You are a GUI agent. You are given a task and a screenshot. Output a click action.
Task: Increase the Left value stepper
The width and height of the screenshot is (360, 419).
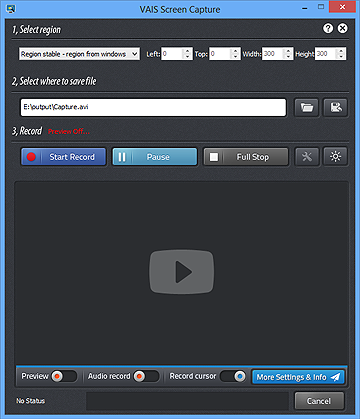pyautogui.click(x=187, y=51)
